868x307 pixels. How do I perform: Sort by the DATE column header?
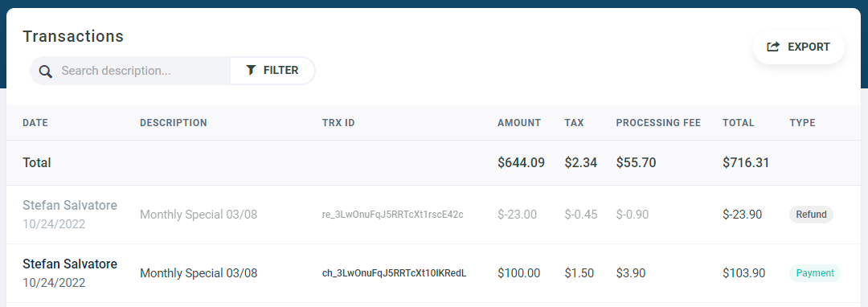click(x=35, y=123)
